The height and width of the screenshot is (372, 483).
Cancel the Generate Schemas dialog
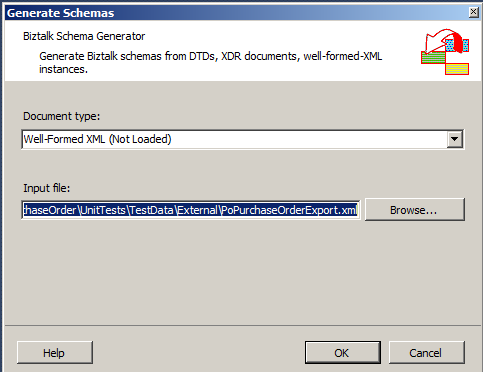pos(426,352)
